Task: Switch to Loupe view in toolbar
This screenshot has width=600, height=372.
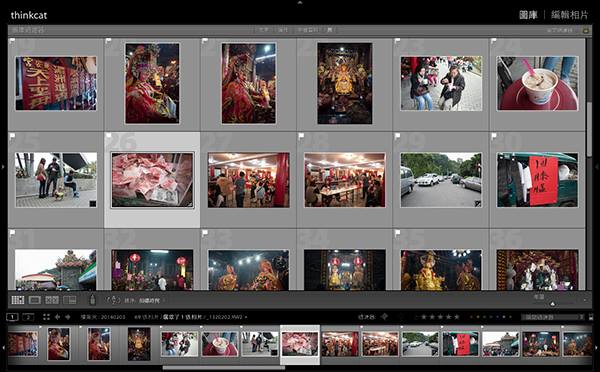Action: pyautogui.click(x=35, y=300)
